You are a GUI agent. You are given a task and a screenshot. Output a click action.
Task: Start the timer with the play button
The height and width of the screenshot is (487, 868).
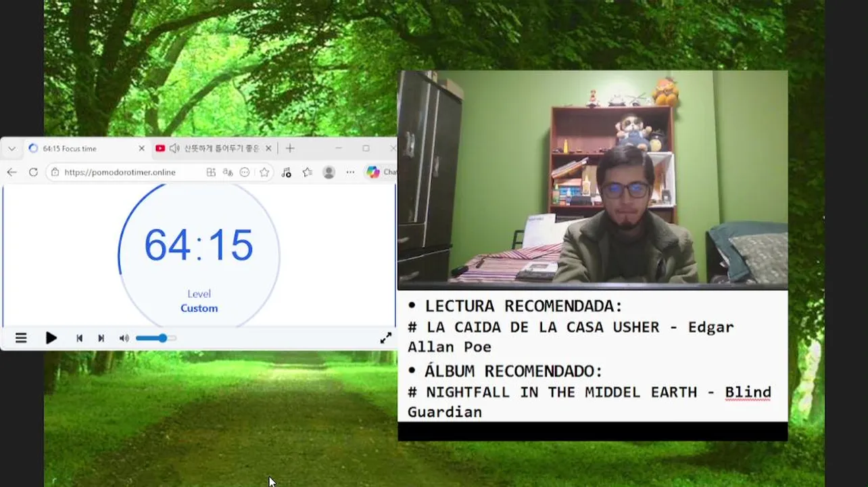tap(51, 338)
